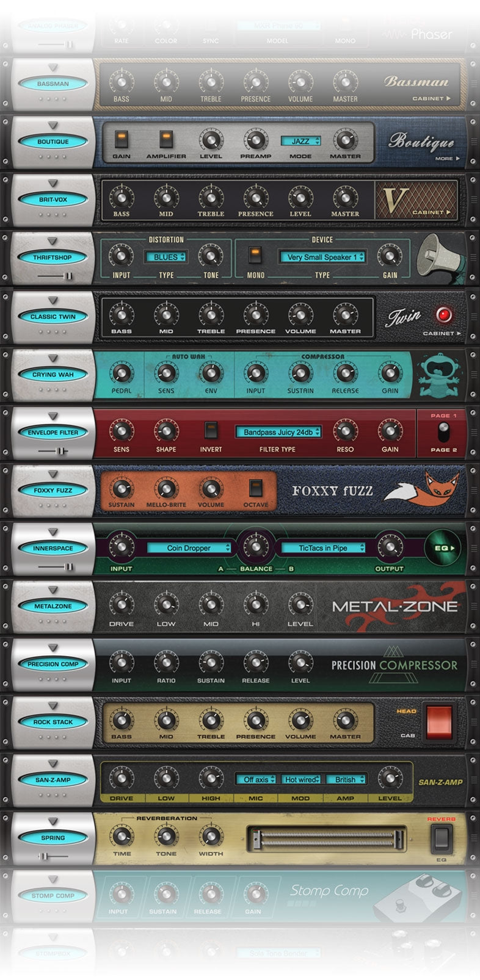Toggle Invert on the Envelope Filter

tap(211, 431)
